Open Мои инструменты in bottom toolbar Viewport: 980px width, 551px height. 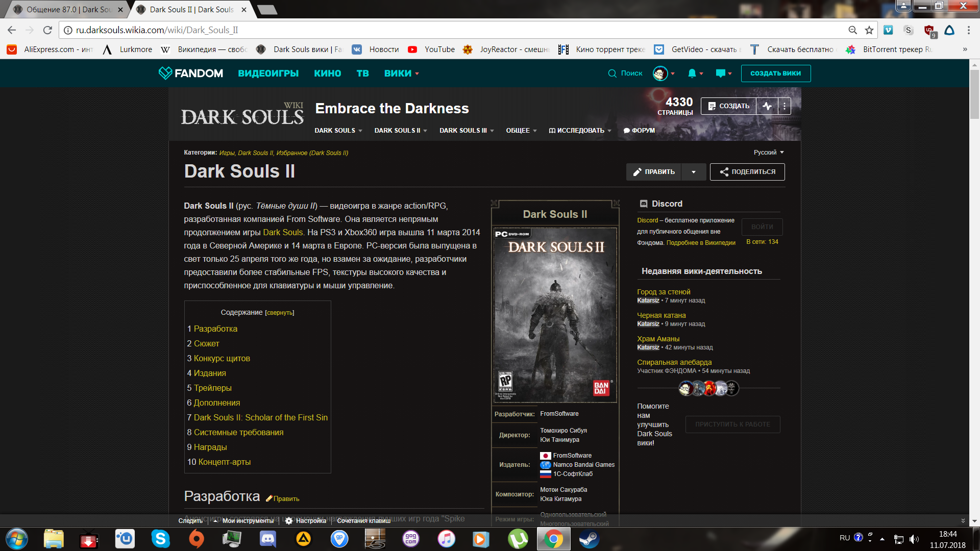point(248,521)
